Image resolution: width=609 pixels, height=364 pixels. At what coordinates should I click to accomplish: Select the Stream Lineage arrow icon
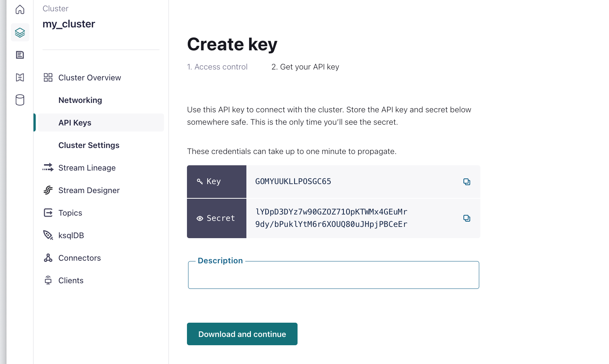48,168
